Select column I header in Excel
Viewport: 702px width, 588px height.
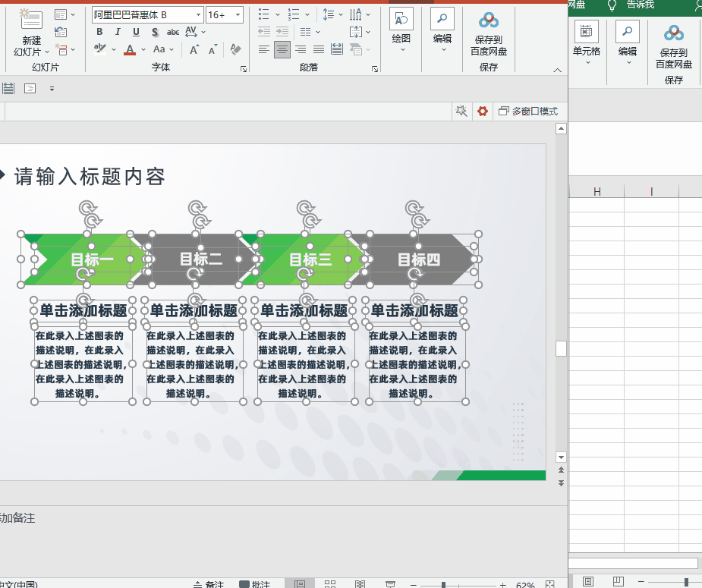click(651, 191)
